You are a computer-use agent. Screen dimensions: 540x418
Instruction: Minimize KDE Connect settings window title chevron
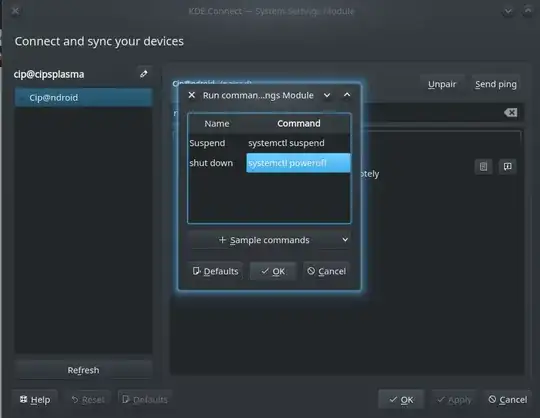[508, 11]
